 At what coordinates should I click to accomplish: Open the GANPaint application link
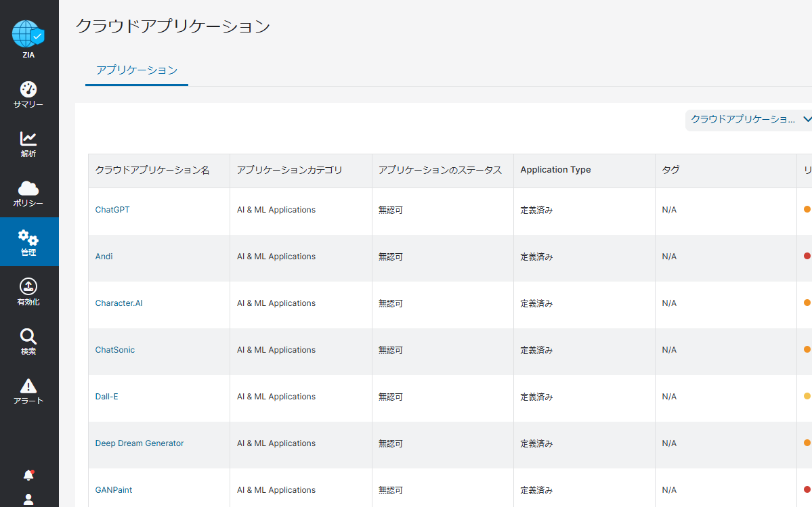click(113, 490)
